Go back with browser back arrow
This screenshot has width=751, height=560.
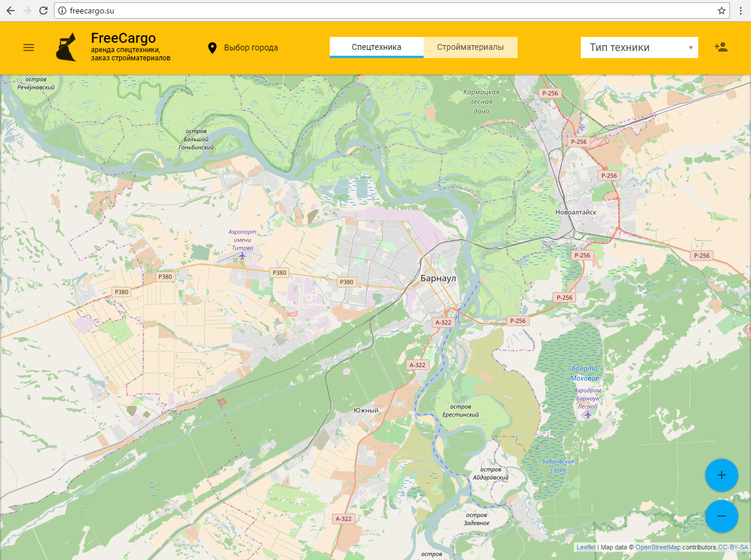[11, 11]
